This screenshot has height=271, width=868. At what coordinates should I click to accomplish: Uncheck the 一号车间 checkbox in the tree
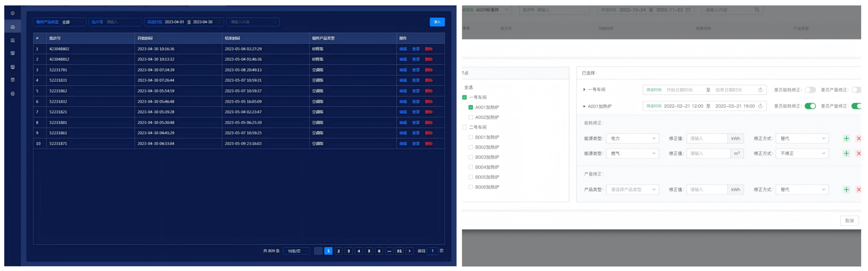[465, 98]
